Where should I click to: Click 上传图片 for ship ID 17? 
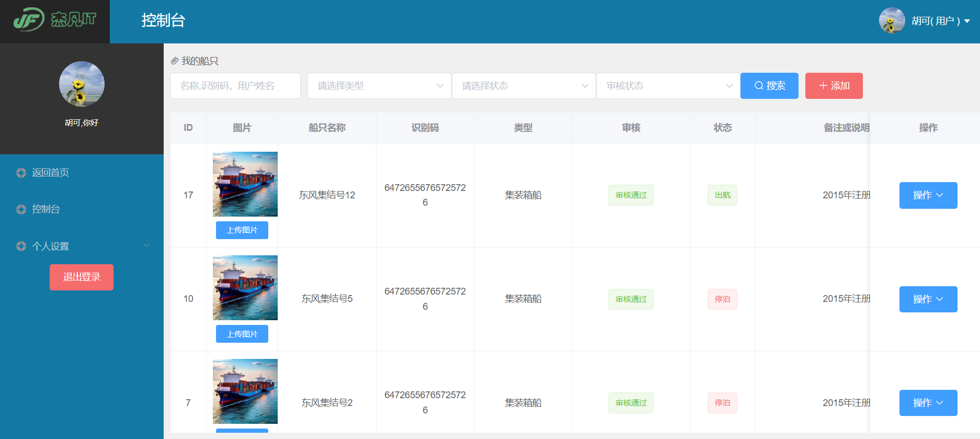click(242, 230)
